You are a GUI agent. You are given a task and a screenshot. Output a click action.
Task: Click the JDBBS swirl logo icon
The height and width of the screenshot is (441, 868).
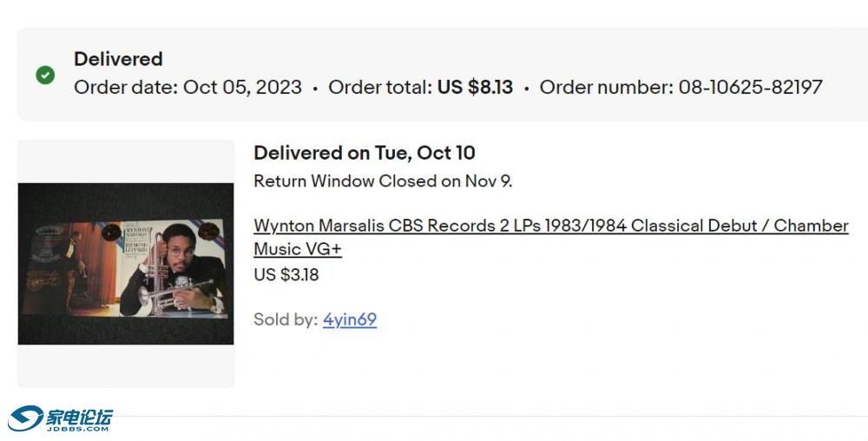(x=28, y=418)
